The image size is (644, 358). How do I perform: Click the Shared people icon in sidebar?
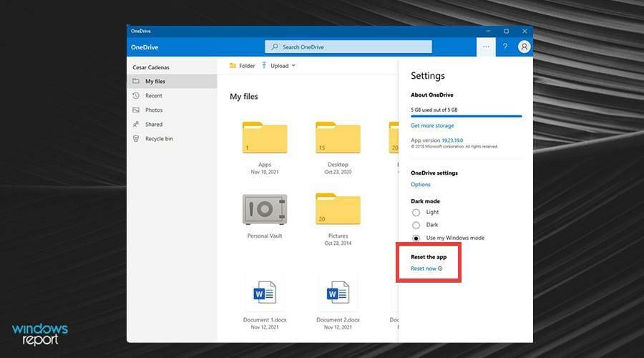136,124
